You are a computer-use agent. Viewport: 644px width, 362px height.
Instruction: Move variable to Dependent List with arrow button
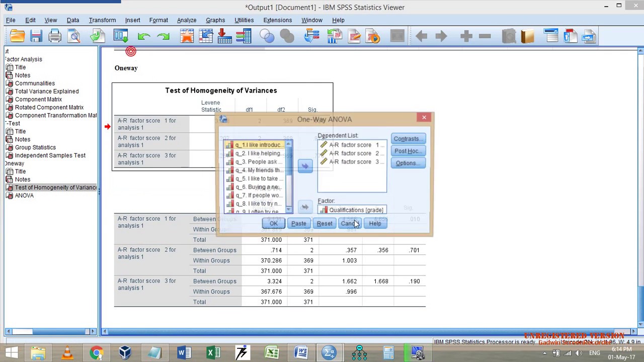click(x=305, y=166)
